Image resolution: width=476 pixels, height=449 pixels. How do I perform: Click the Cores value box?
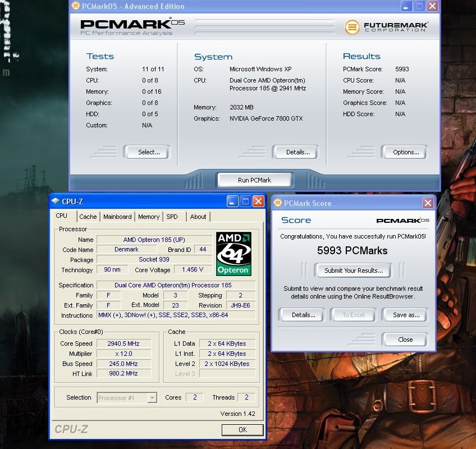click(x=195, y=397)
